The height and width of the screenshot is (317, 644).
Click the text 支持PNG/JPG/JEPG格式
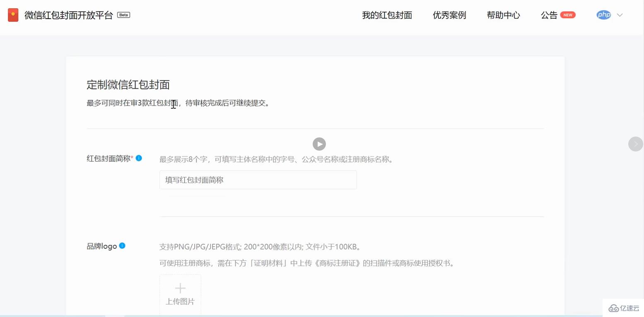point(200,247)
